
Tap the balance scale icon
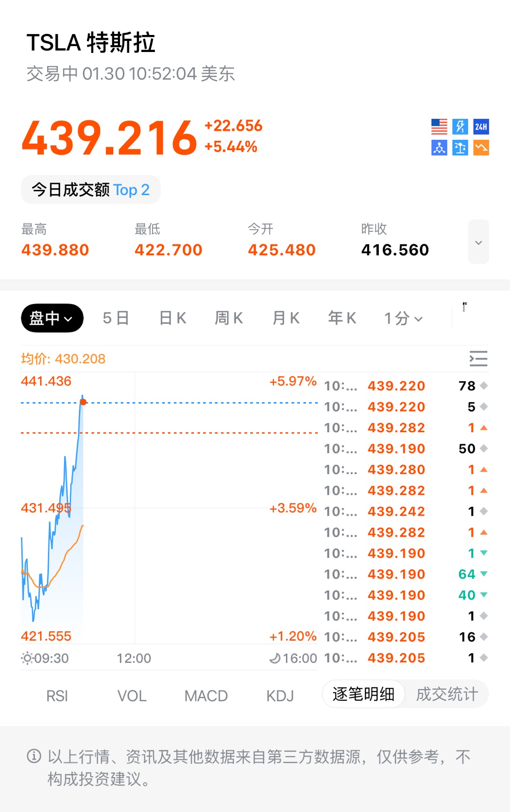tap(460, 148)
